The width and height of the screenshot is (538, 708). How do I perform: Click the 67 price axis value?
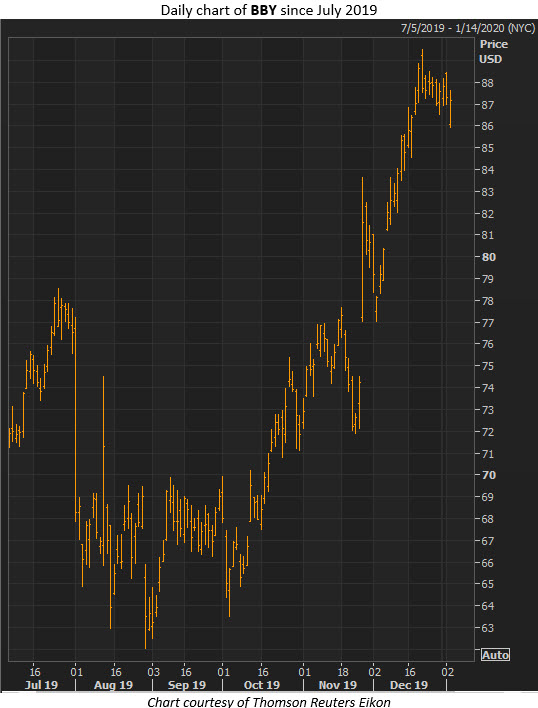[x=488, y=541]
